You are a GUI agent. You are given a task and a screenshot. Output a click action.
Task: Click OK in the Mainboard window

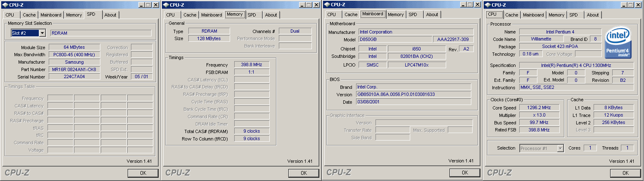(x=465, y=173)
